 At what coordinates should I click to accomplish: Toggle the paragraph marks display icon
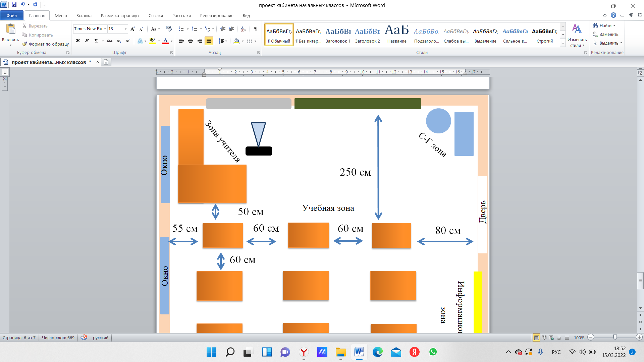(x=256, y=29)
